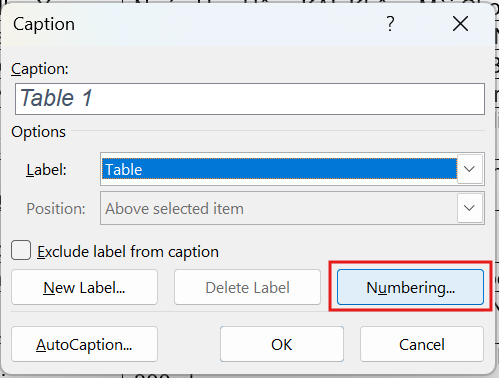Open the Help question mark icon

pyautogui.click(x=390, y=24)
